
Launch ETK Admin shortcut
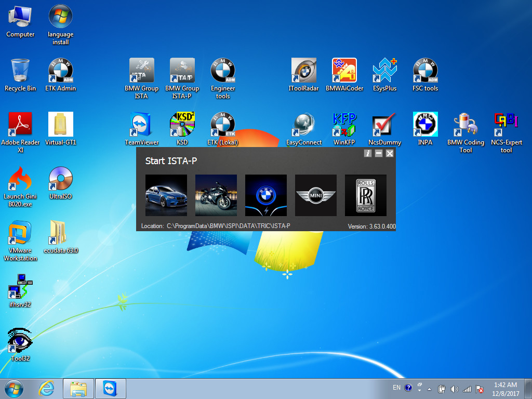tap(60, 75)
